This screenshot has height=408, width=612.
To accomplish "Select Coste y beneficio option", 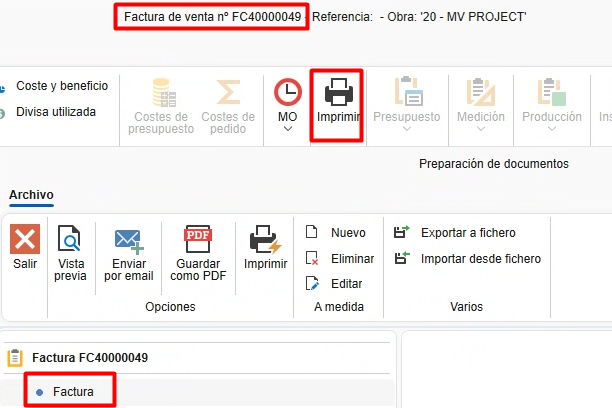I will 62,86.
